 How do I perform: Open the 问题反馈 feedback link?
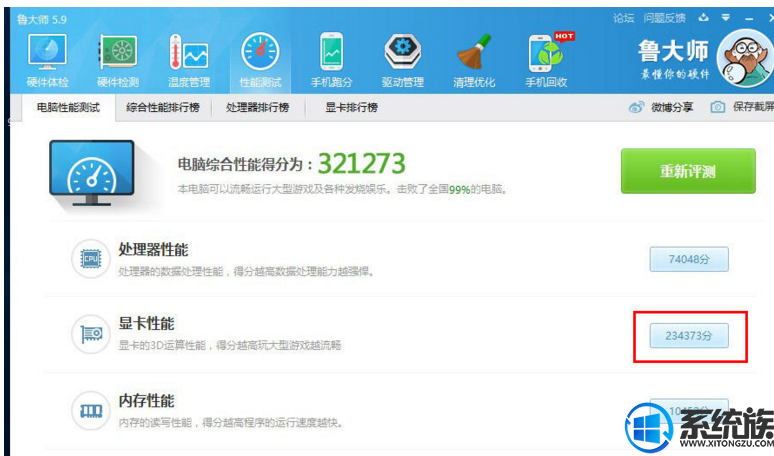coord(664,18)
